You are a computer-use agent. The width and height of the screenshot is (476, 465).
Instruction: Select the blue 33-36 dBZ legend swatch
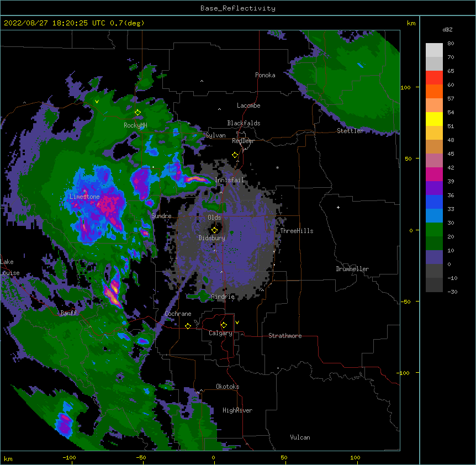click(434, 202)
